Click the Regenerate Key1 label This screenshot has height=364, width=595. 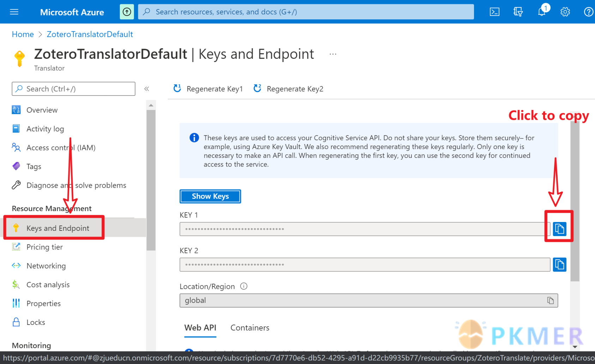click(215, 89)
